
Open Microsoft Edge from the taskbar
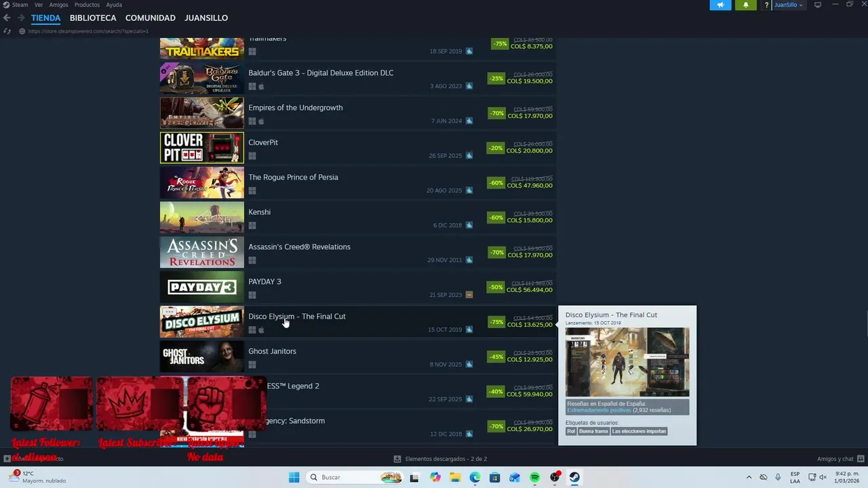[475, 477]
